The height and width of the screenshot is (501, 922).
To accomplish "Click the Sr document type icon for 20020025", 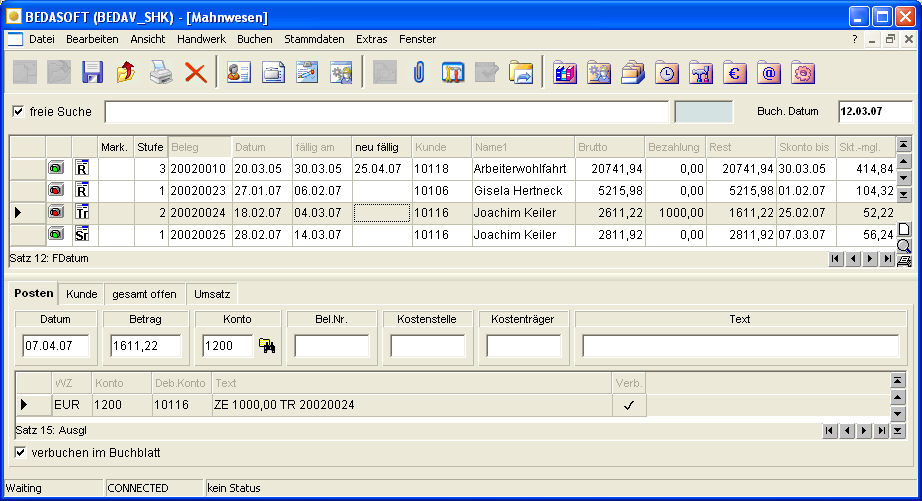I will click(82, 235).
